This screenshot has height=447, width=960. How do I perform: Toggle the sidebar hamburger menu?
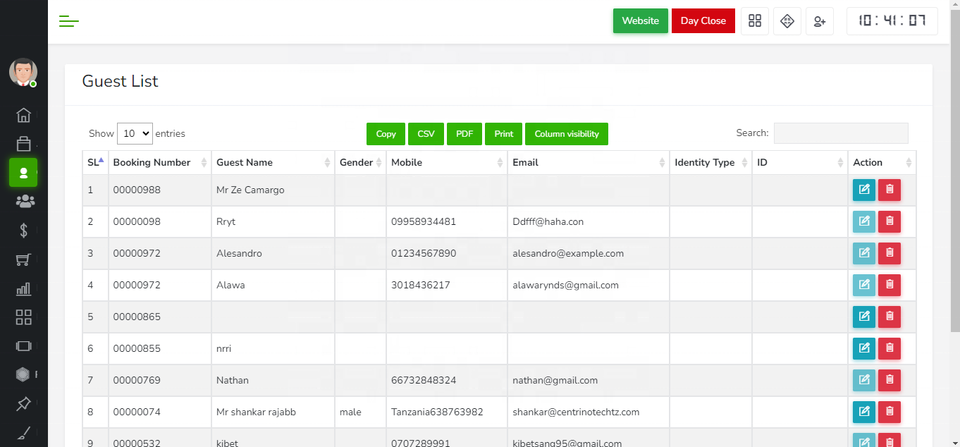tap(69, 21)
